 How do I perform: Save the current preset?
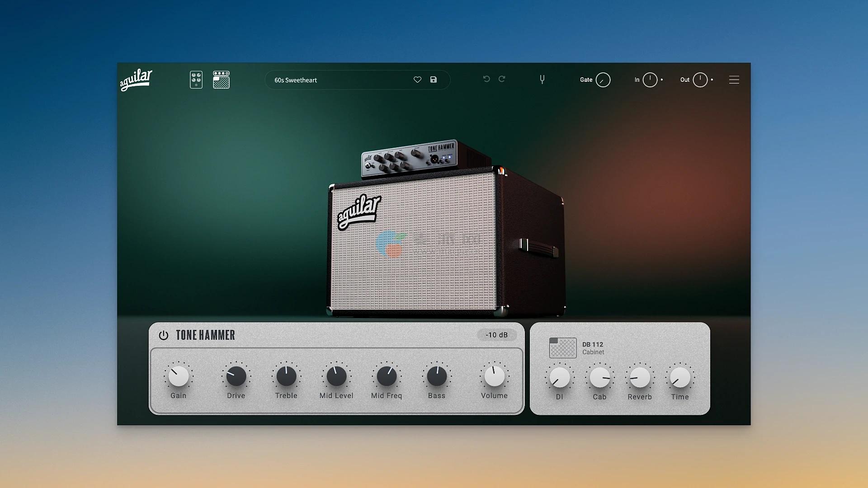point(434,80)
